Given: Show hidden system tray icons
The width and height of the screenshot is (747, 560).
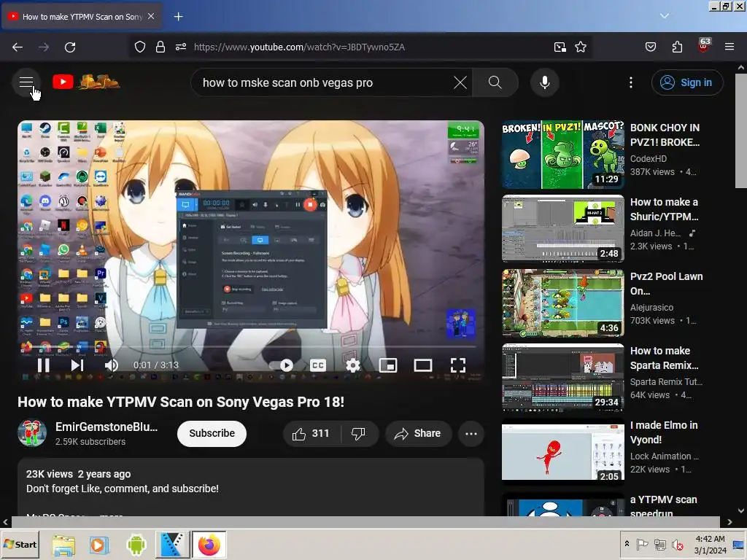Looking at the screenshot, I should coord(627,544).
